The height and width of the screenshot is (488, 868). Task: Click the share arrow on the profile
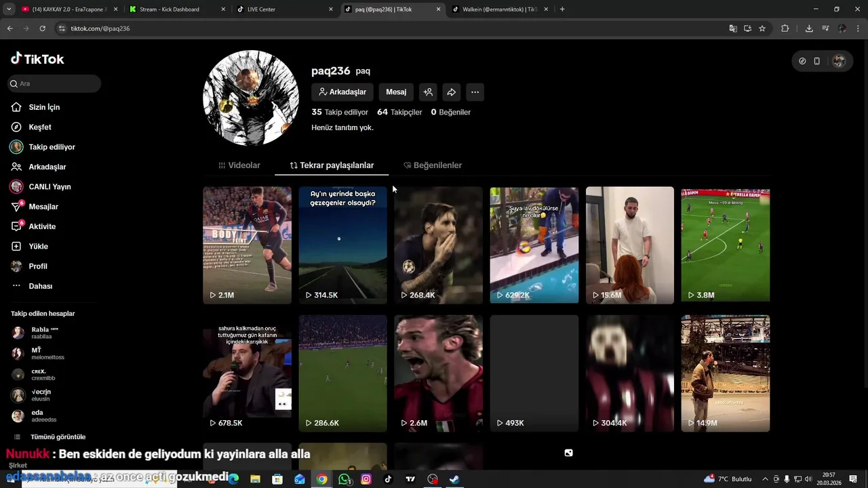point(452,92)
